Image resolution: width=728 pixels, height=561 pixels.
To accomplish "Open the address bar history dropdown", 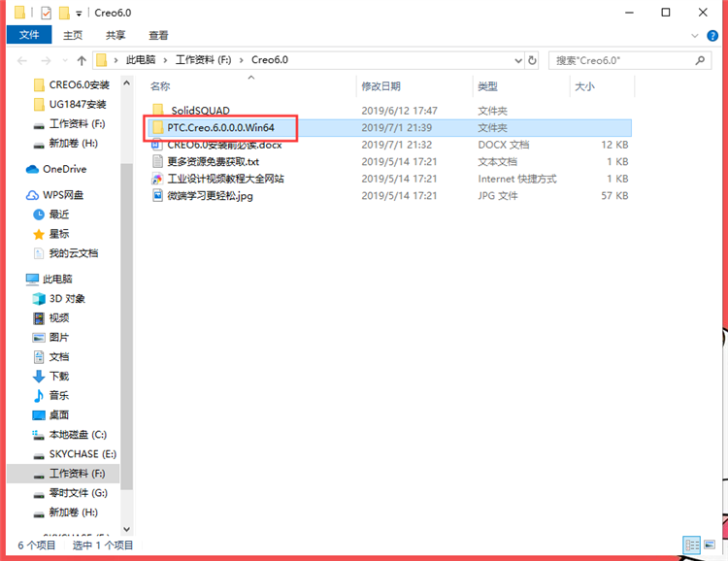I will tap(518, 60).
